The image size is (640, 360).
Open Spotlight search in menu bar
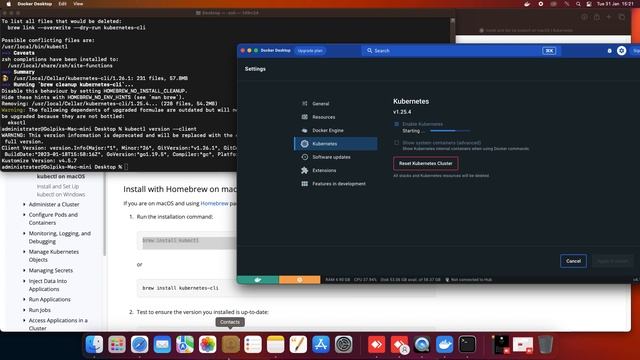coord(578,4)
